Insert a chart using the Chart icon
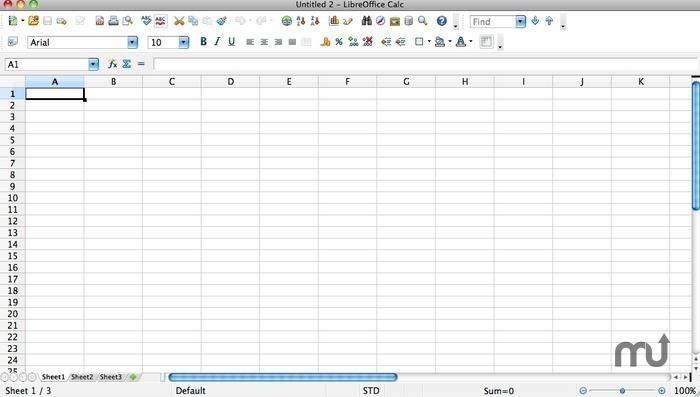The width and height of the screenshot is (700, 397). (333, 21)
